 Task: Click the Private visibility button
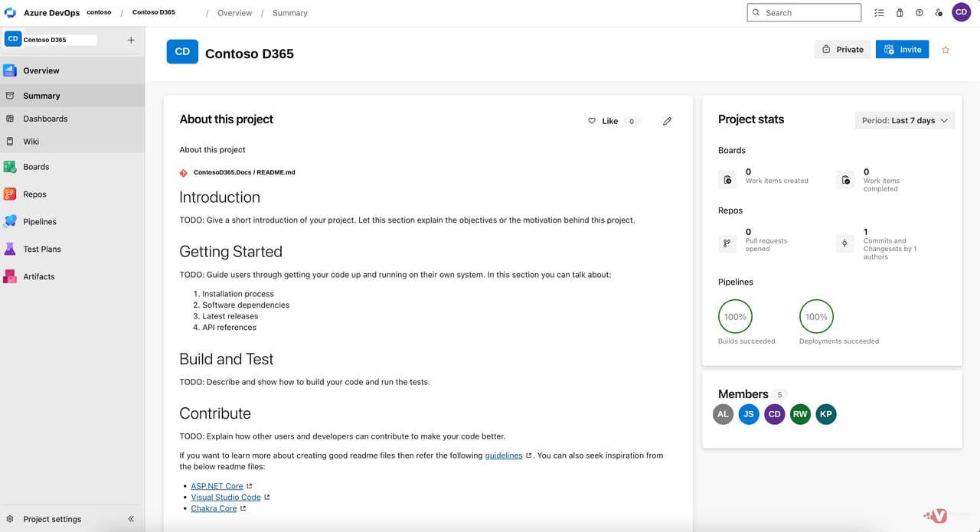(x=843, y=49)
